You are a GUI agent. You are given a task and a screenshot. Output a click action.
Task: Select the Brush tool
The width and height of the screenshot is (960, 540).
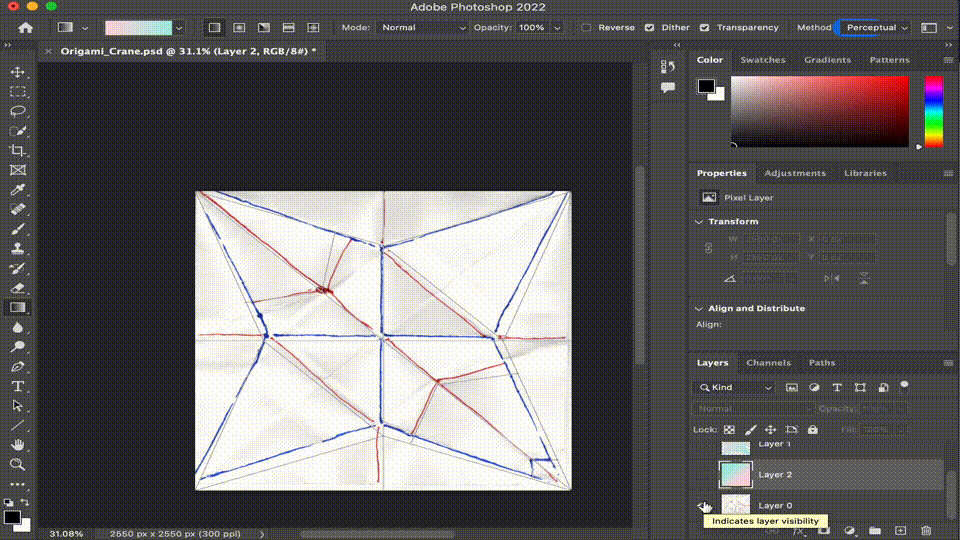[18, 229]
